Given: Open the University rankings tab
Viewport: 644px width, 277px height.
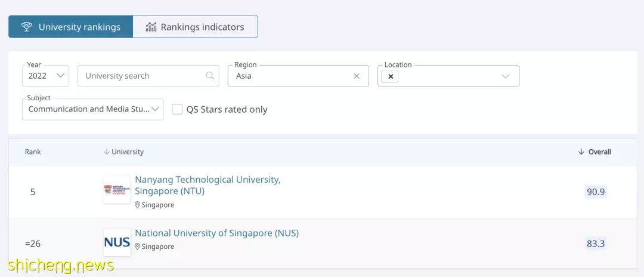Looking at the screenshot, I should (70, 27).
